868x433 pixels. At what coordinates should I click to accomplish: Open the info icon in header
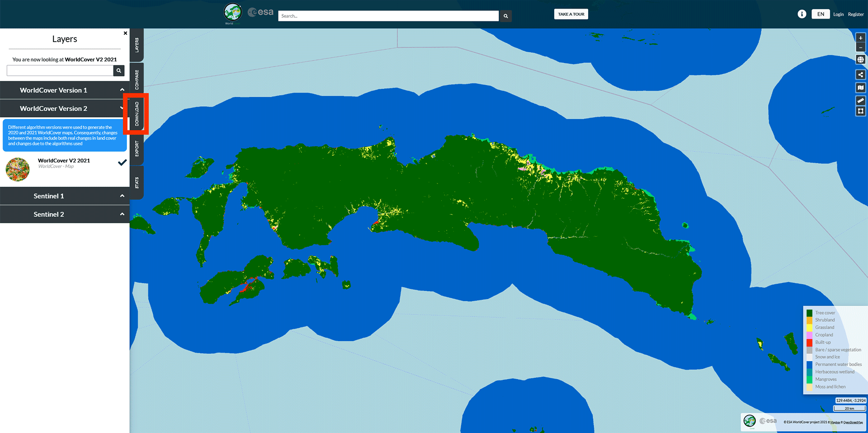802,14
